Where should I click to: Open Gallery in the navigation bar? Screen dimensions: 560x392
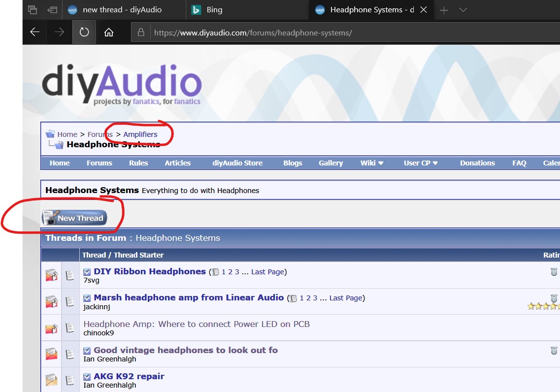coord(330,163)
